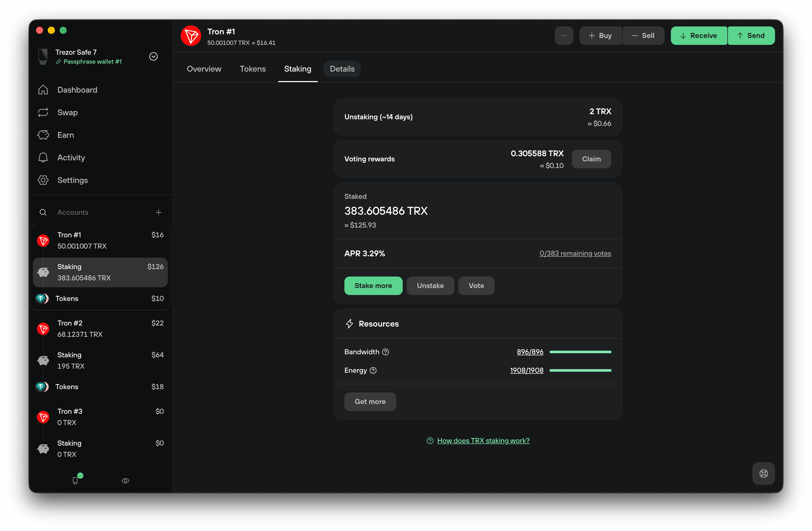This screenshot has width=812, height=531.
Task: Click the Stake more button
Action: tap(373, 286)
